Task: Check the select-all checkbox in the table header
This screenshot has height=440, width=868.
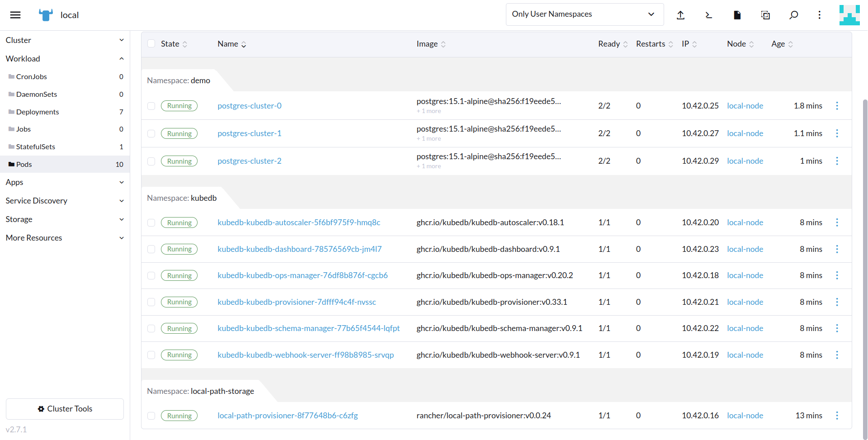Action: click(x=151, y=43)
